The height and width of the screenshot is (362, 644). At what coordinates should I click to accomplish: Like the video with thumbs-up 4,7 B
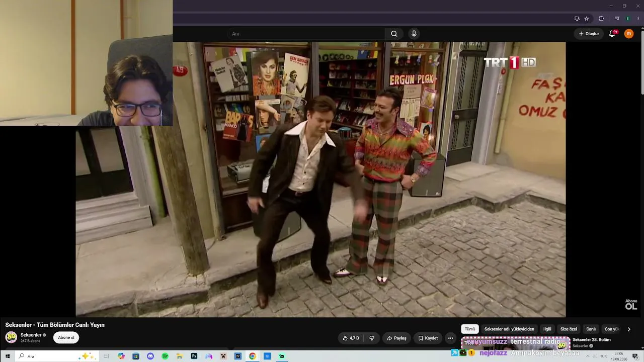351,338
